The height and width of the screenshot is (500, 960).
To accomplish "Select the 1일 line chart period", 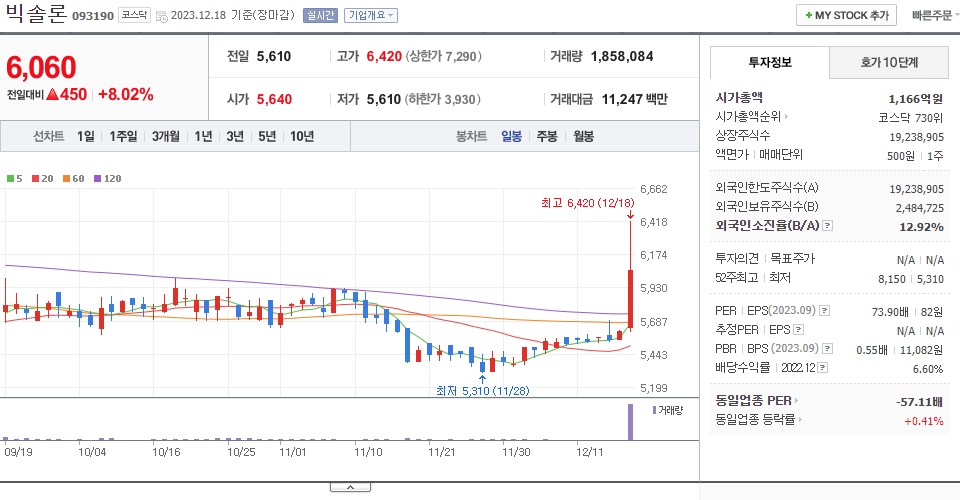I will (x=86, y=136).
